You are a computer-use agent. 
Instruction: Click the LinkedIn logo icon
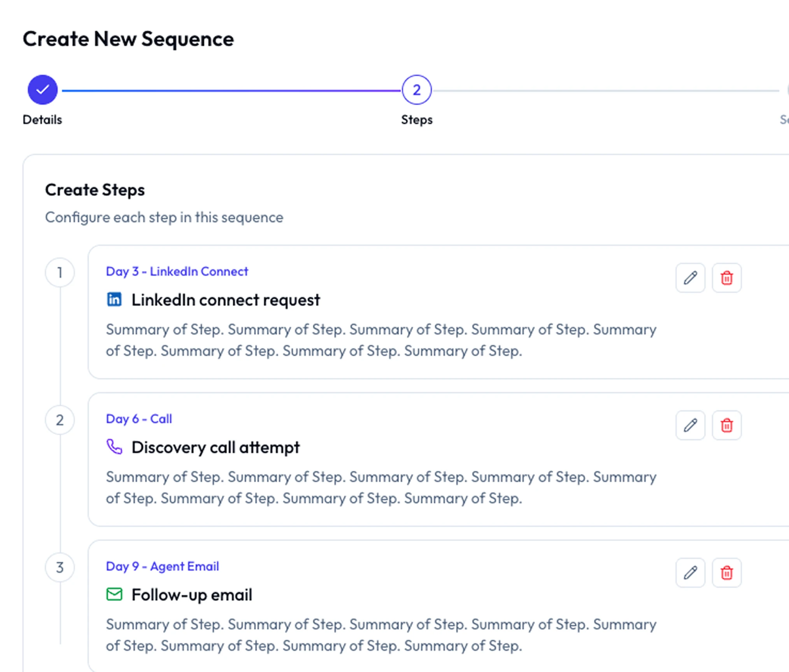pos(114,299)
